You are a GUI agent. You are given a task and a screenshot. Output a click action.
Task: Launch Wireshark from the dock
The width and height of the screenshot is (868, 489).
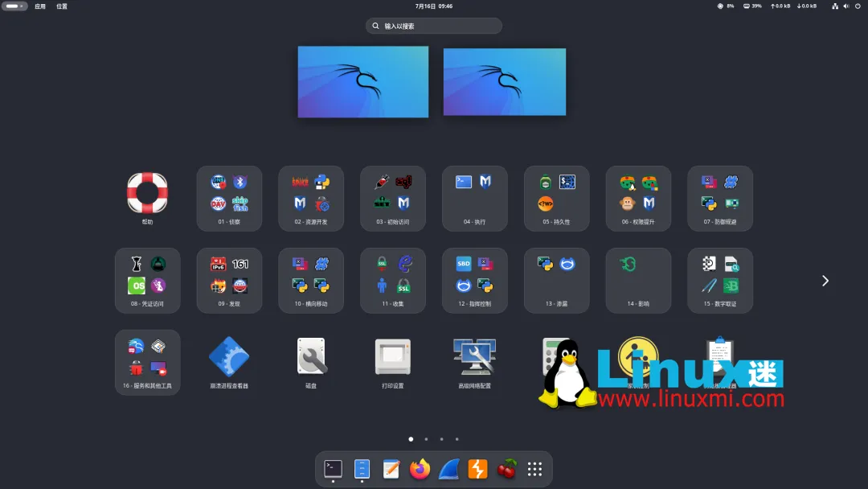coord(448,469)
